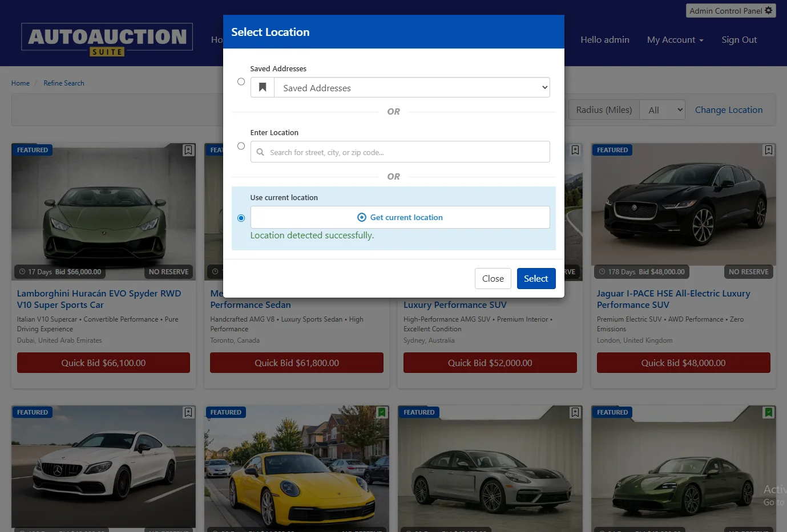Bookmark the silver Porsche Panamera listing
Screen dimensions: 787x532
pyautogui.click(x=575, y=412)
